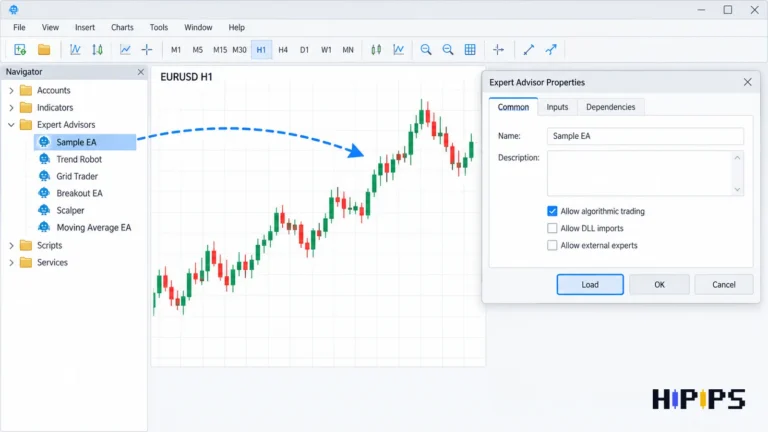Click the bar chart arrows toolbar icon
Image resolution: width=768 pixels, height=432 pixels.
[97, 49]
